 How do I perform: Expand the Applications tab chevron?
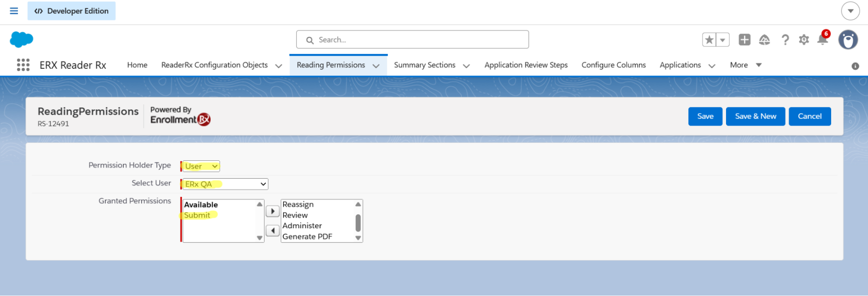tap(712, 66)
